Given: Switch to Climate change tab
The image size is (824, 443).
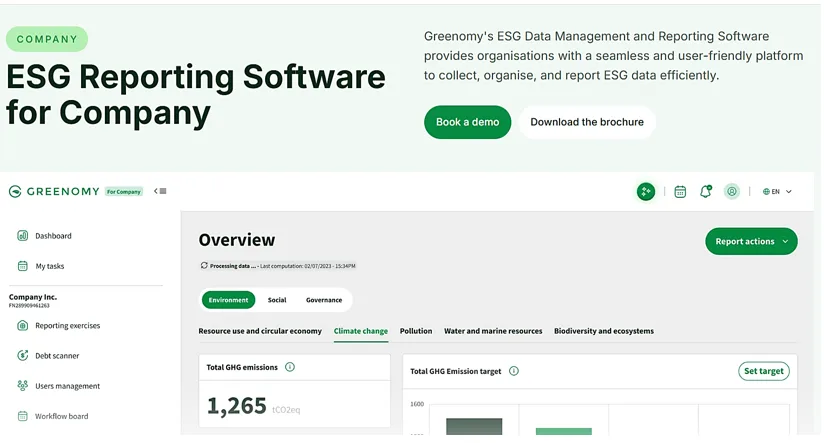Looking at the screenshot, I should [x=360, y=331].
